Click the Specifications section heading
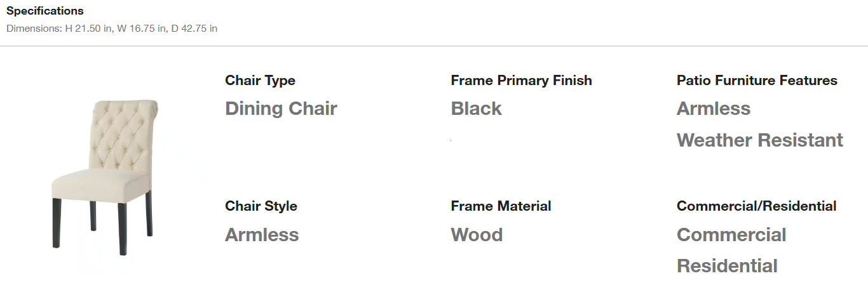This screenshot has width=868, height=304. pos(44,11)
